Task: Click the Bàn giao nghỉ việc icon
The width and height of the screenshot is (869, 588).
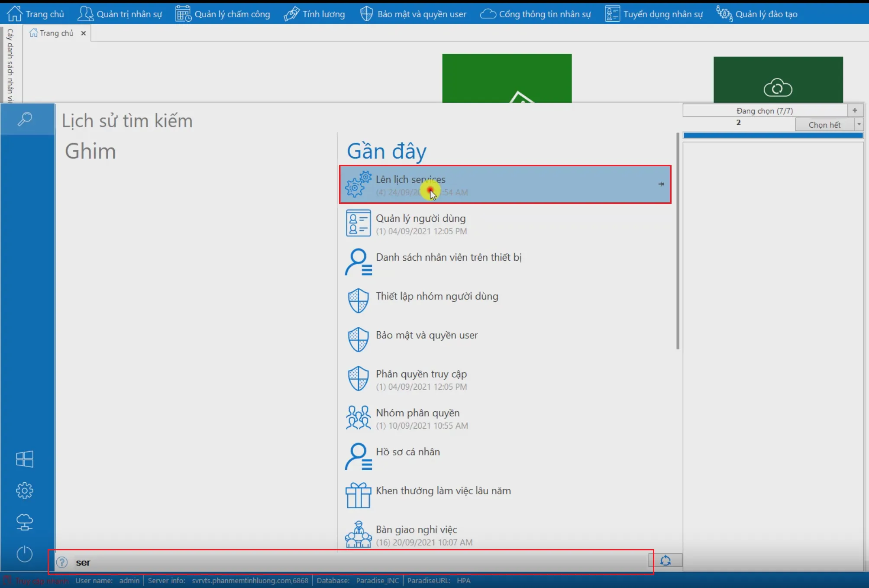Action: tap(358, 534)
